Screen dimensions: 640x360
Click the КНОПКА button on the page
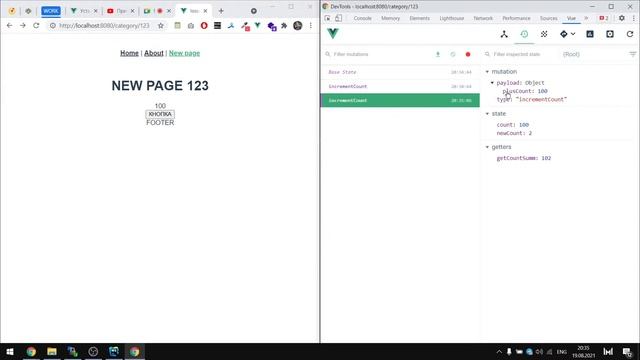(160, 114)
